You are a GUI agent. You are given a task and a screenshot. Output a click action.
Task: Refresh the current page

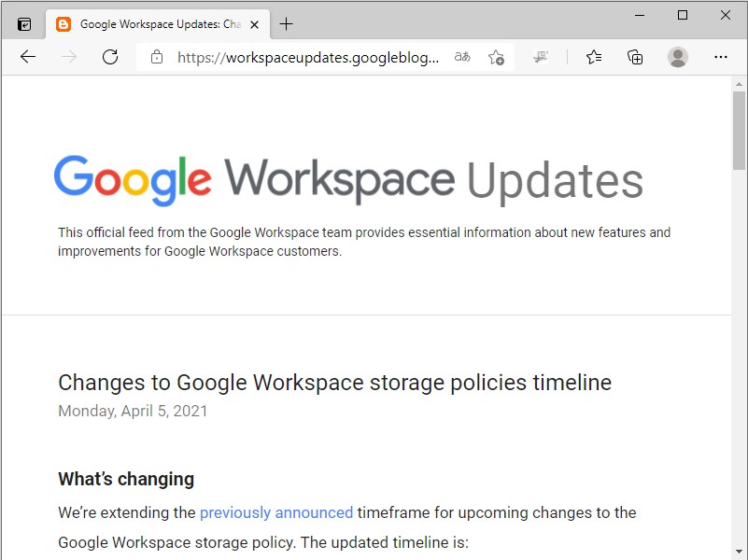(x=109, y=57)
